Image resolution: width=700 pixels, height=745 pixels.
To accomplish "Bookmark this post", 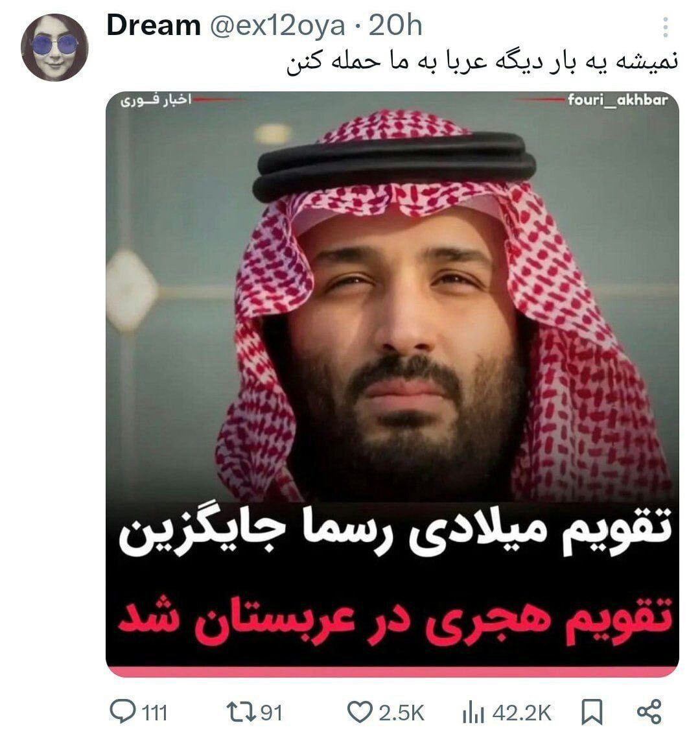I will point(592,712).
